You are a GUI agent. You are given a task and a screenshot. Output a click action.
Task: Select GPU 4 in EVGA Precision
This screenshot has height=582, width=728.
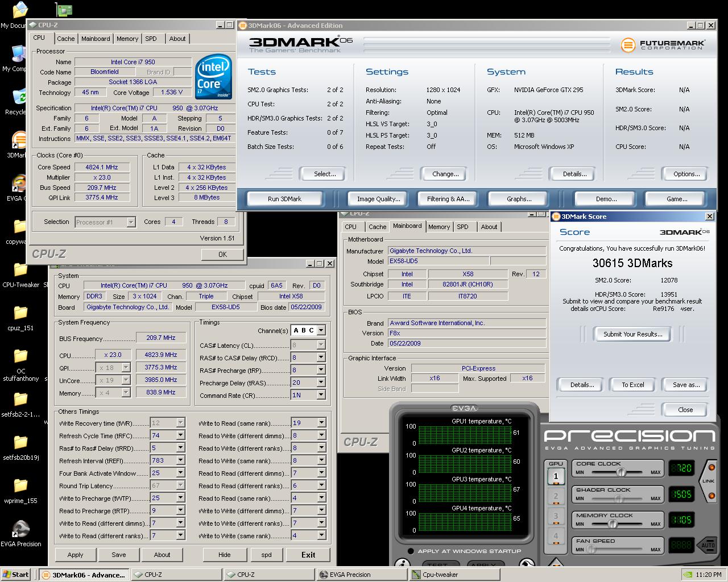[556, 536]
